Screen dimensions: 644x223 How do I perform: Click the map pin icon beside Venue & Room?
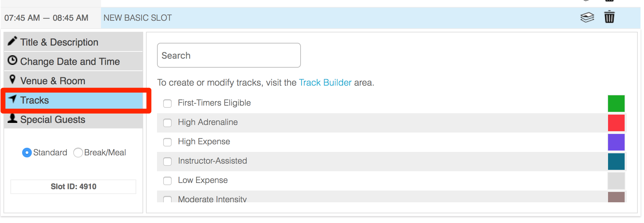pyautogui.click(x=12, y=79)
